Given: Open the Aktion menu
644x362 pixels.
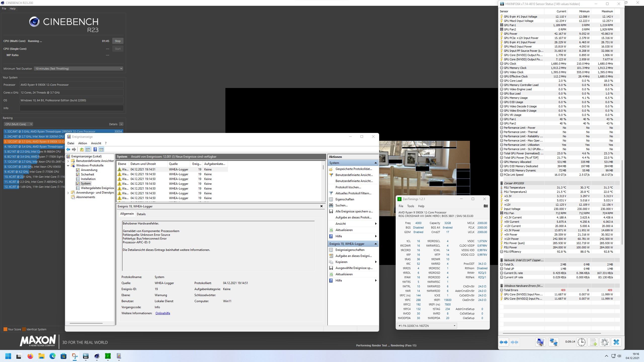Looking at the screenshot, I should coord(82,143).
